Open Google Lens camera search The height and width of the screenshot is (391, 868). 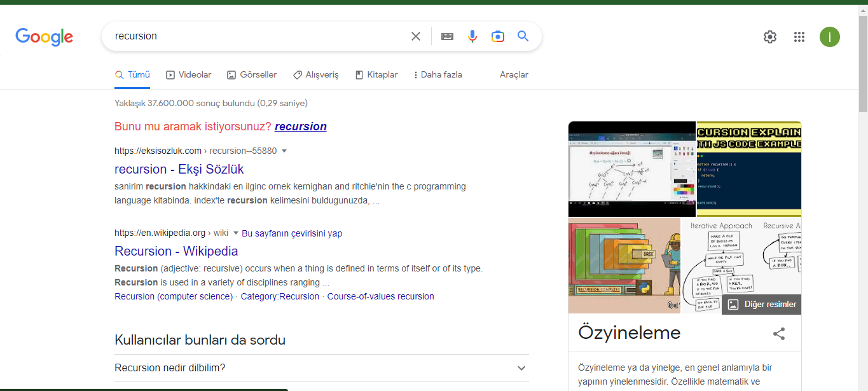coord(497,36)
